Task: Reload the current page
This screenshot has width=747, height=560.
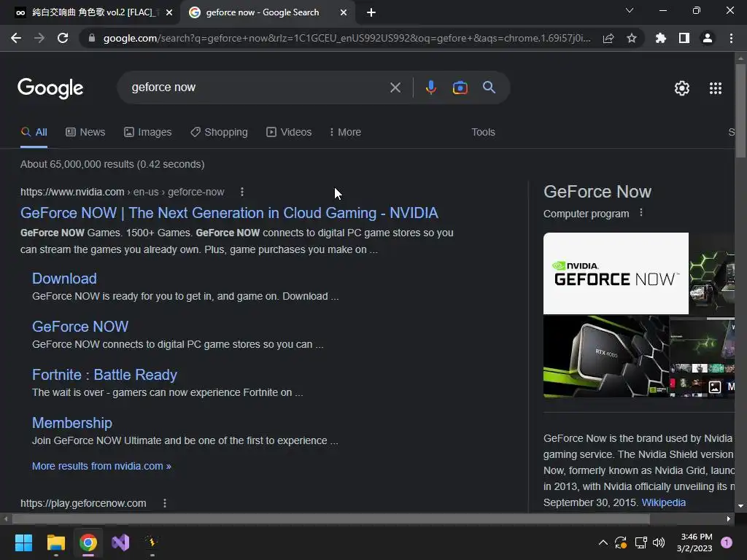Action: click(63, 38)
